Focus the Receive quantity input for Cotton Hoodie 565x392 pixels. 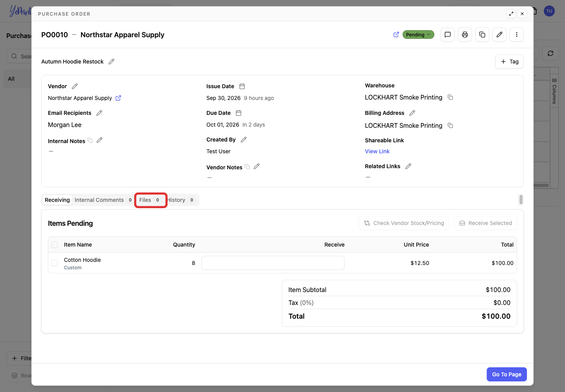[273, 263]
